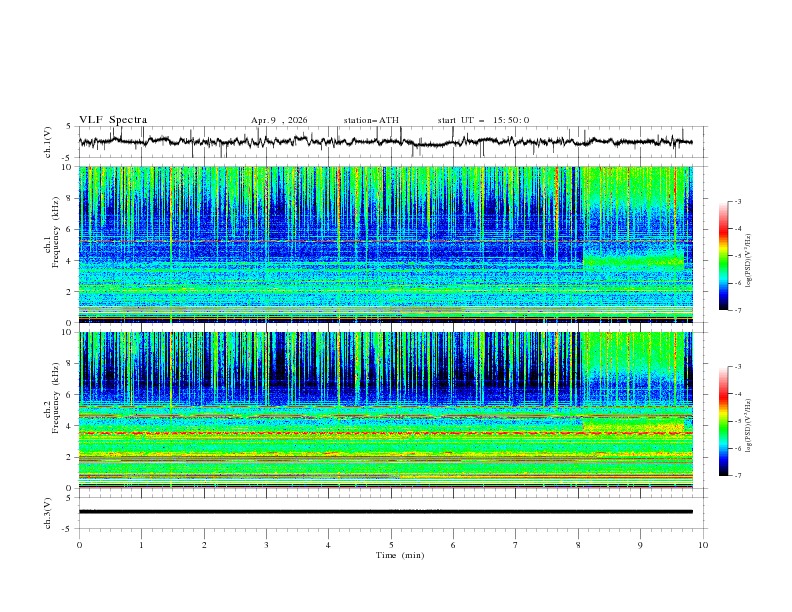Click the log(PSD) label beside ch.2 colorbar

click(x=749, y=425)
